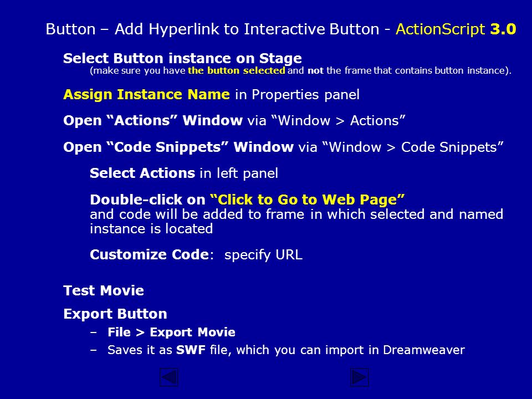Click the Open "Actions" Window line
Image resolution: width=532 pixels, height=399 pixels.
pos(234,121)
